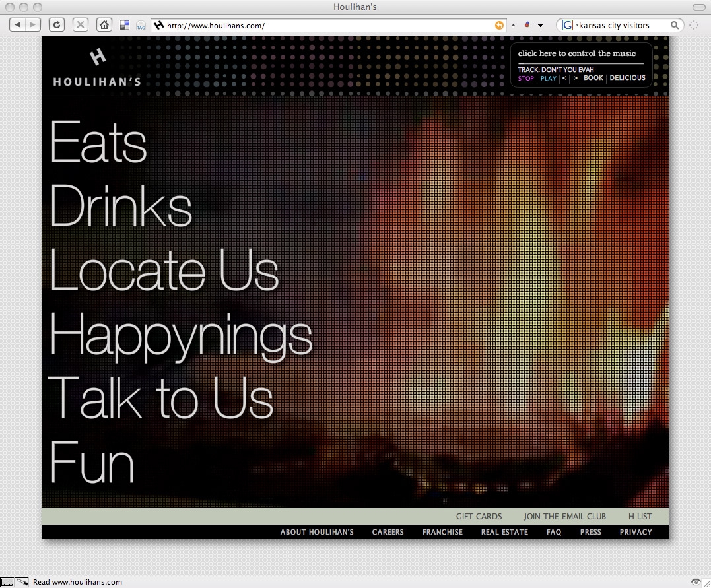Stop the music with STOP
The width and height of the screenshot is (711, 588).
pos(525,78)
